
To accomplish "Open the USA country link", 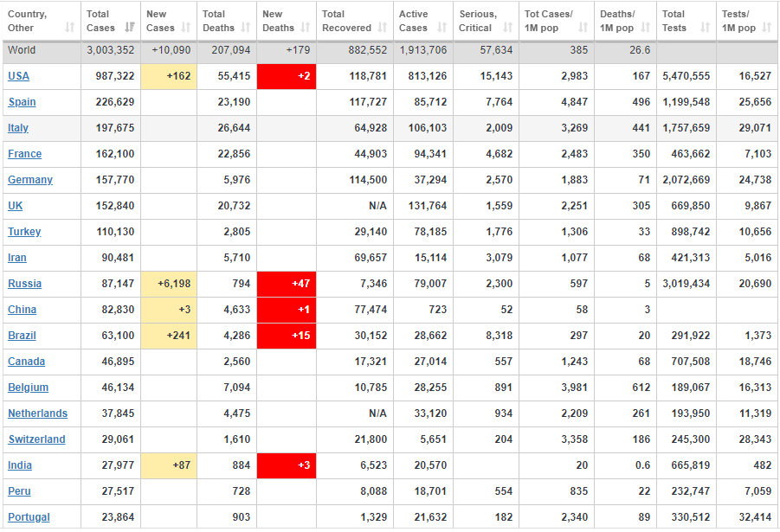I will (x=18, y=76).
